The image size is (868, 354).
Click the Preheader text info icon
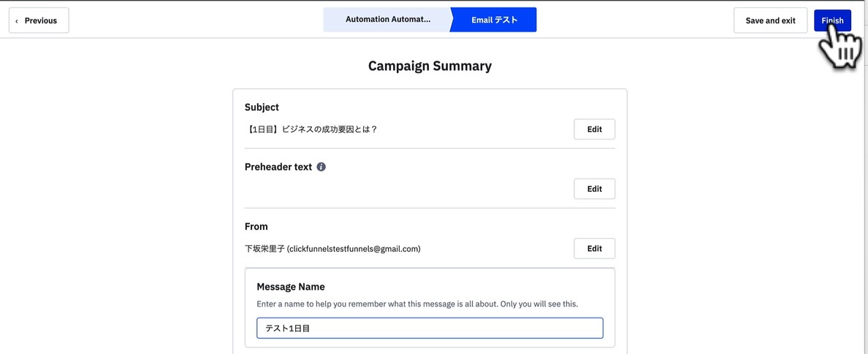(321, 167)
